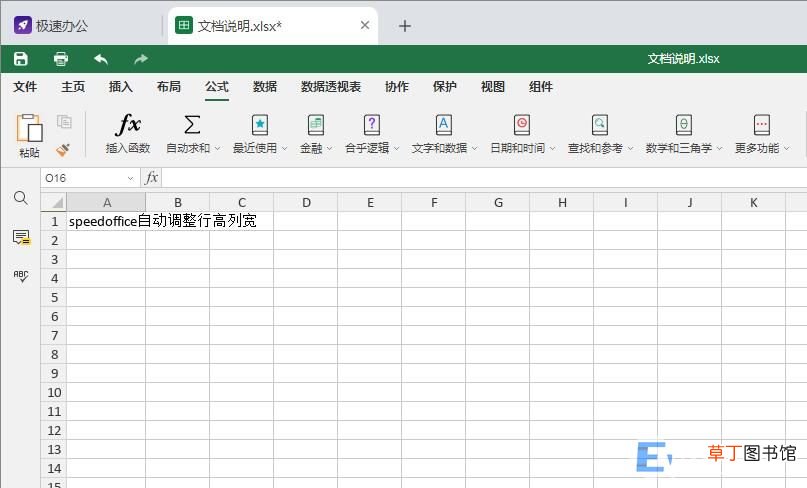Open a new tab with plus button
The width and height of the screenshot is (807, 488).
coord(405,26)
